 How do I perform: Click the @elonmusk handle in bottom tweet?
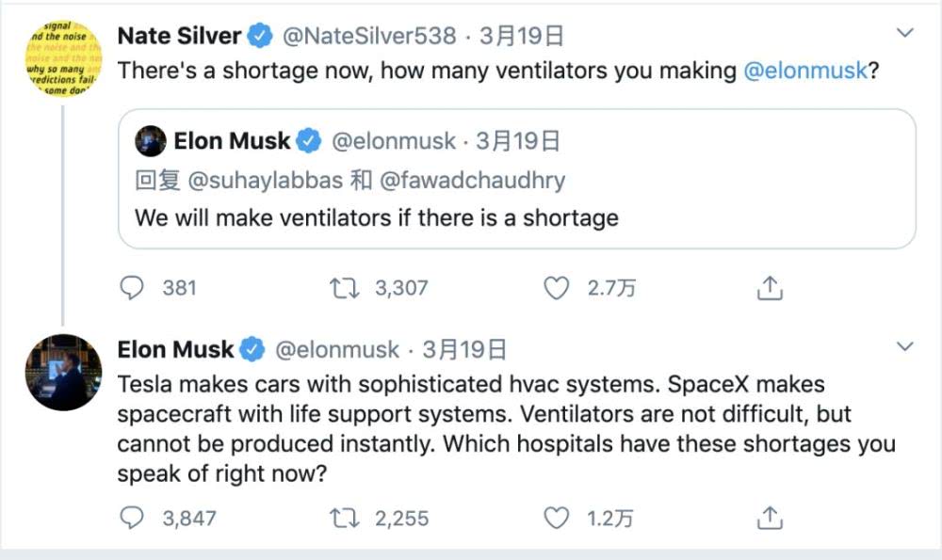(x=336, y=350)
